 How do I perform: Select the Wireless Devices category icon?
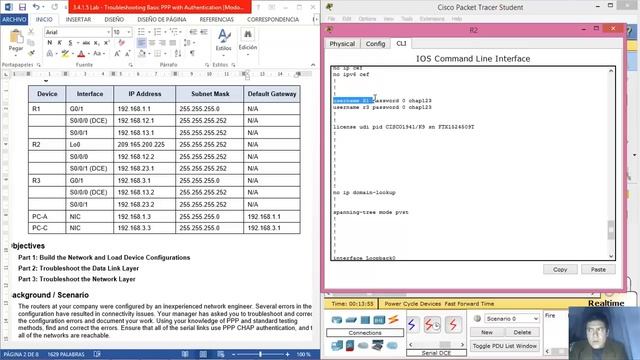click(x=379, y=320)
